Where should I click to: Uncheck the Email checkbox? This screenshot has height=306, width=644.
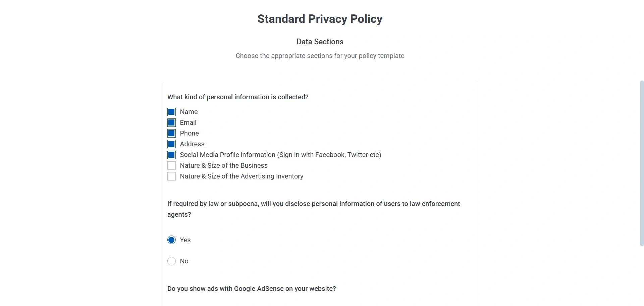click(x=171, y=122)
